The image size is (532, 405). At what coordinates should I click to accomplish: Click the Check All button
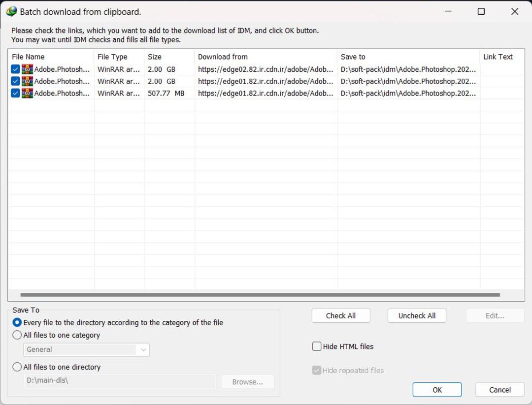point(341,315)
